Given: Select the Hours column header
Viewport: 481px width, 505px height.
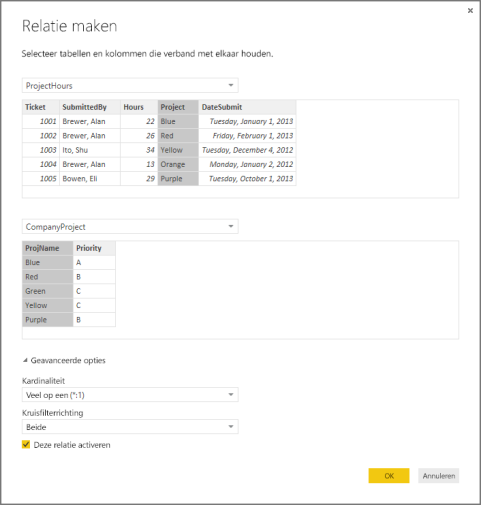Looking at the screenshot, I should click(139, 107).
